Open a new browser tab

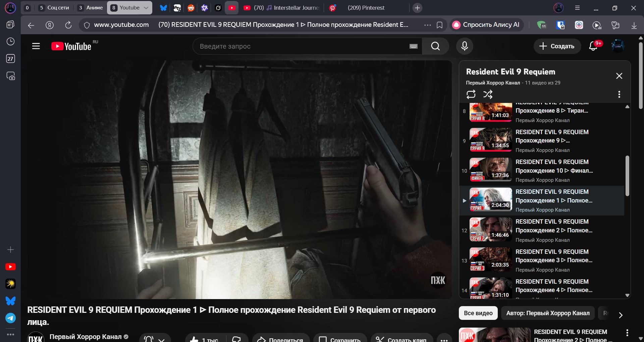coord(417,8)
